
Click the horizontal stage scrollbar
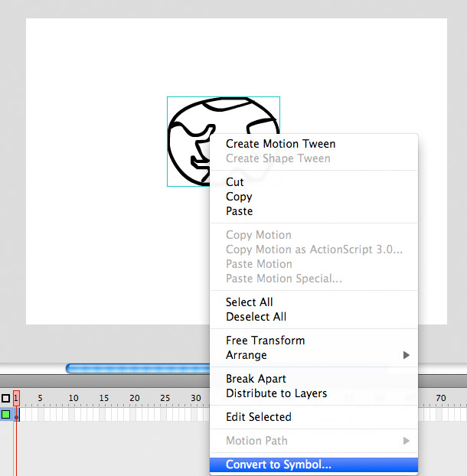[x=138, y=369]
